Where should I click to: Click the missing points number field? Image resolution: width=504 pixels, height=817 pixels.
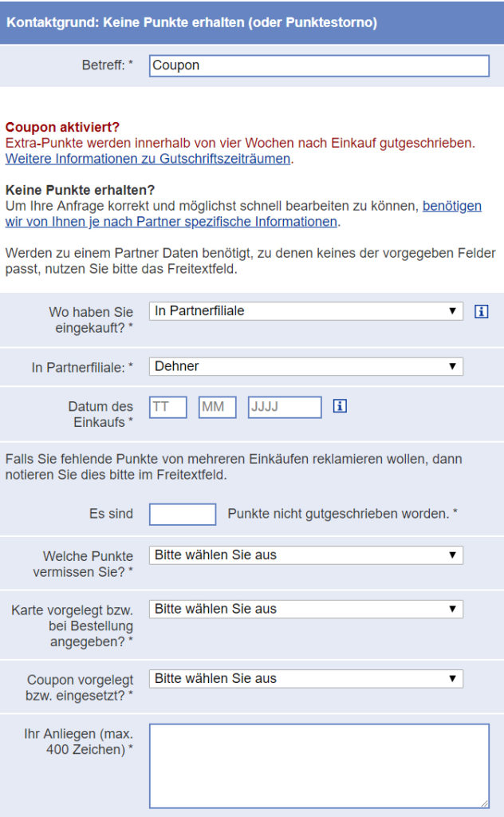tap(181, 513)
